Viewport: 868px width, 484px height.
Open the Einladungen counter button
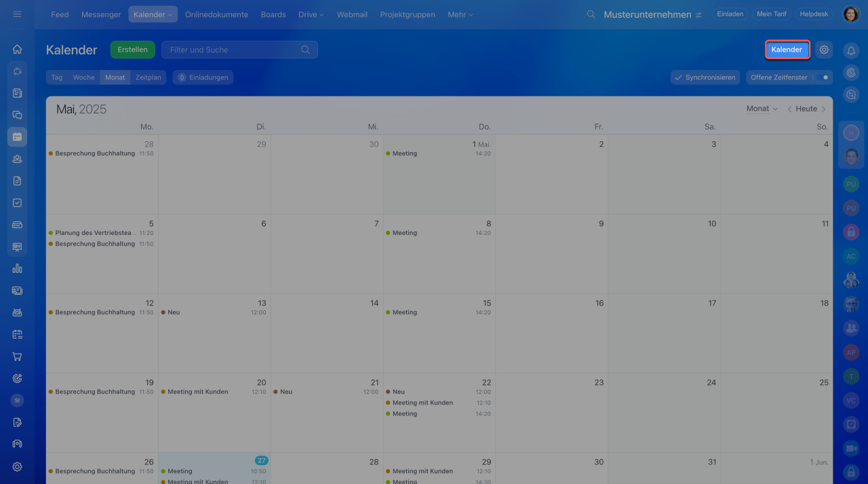203,77
